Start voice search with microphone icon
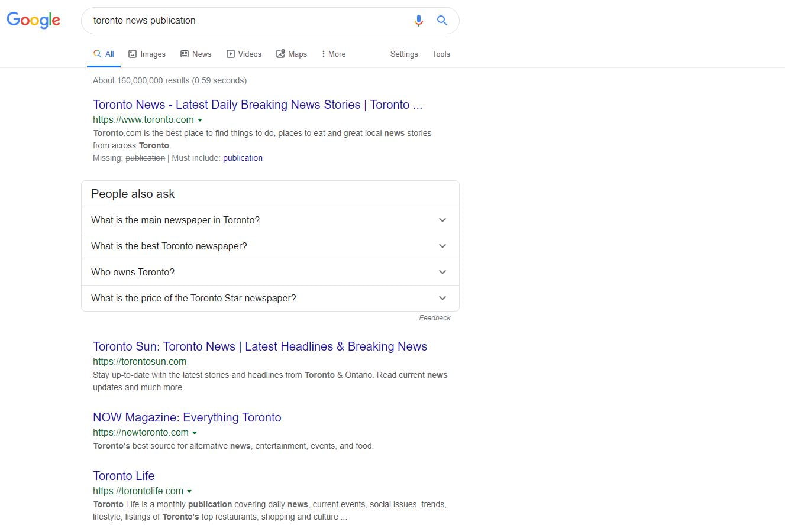The image size is (785, 532). pyautogui.click(x=419, y=21)
